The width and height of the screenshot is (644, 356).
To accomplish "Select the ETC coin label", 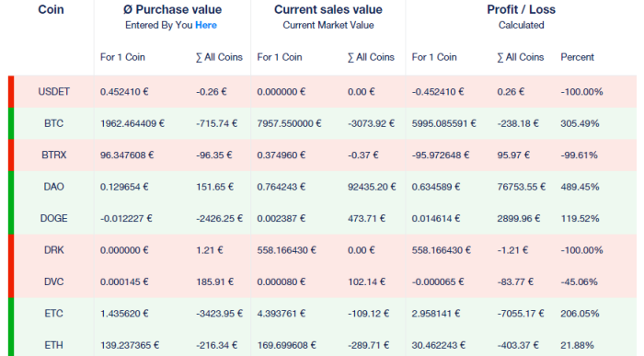I will click(x=53, y=314).
